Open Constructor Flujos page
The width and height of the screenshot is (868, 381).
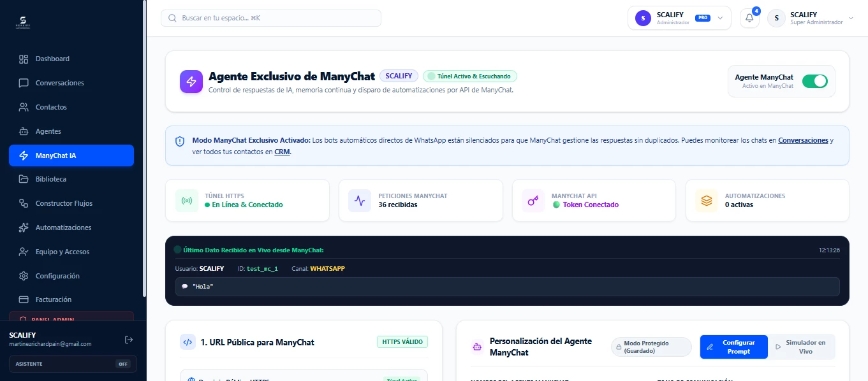coord(71,203)
